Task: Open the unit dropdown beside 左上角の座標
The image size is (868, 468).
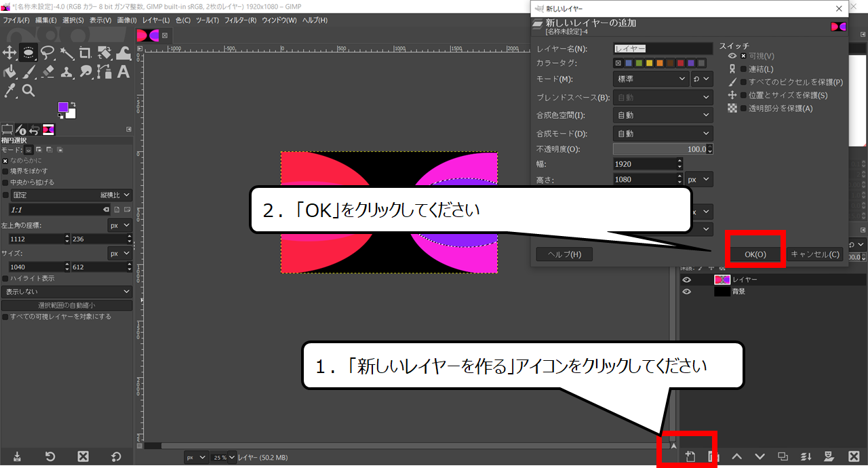Action: pos(119,225)
